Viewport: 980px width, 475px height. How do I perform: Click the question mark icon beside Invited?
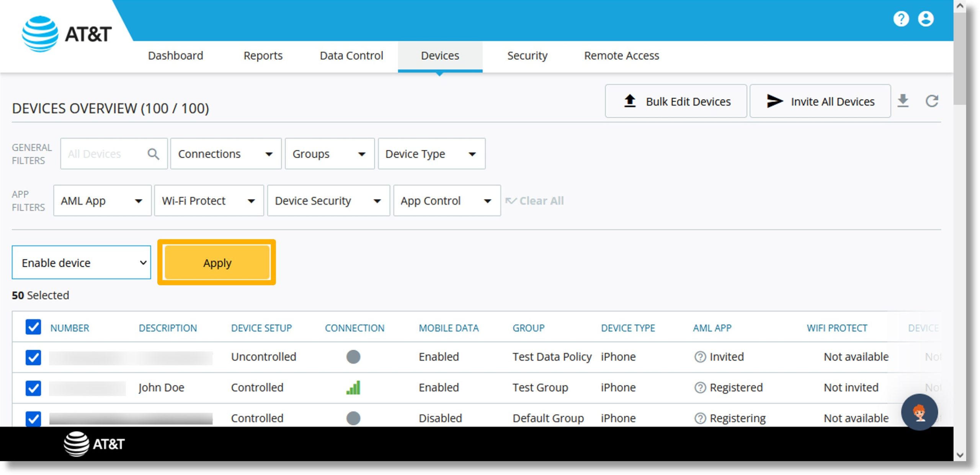(x=700, y=357)
